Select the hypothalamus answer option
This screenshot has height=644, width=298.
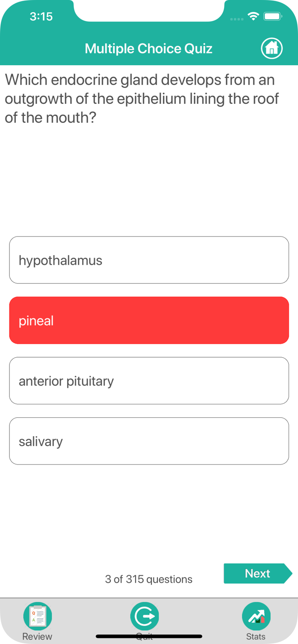pos(149,260)
